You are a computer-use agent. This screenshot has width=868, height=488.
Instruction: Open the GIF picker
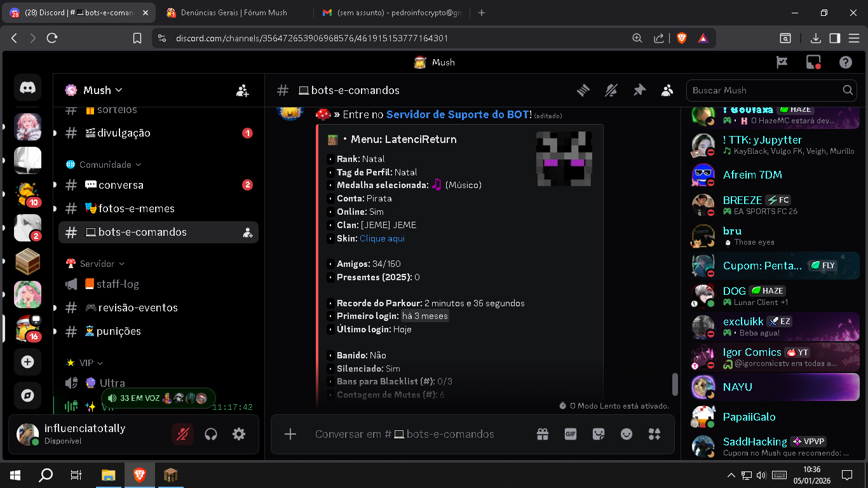point(571,434)
